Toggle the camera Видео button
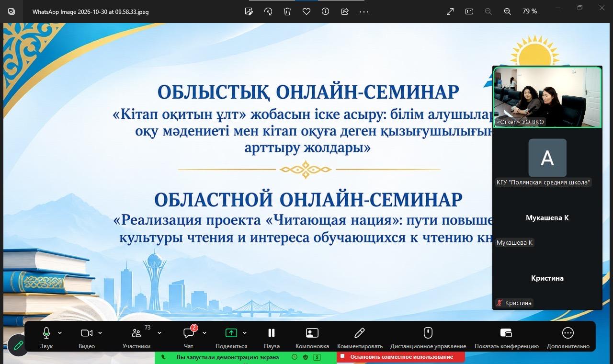 [x=87, y=337]
